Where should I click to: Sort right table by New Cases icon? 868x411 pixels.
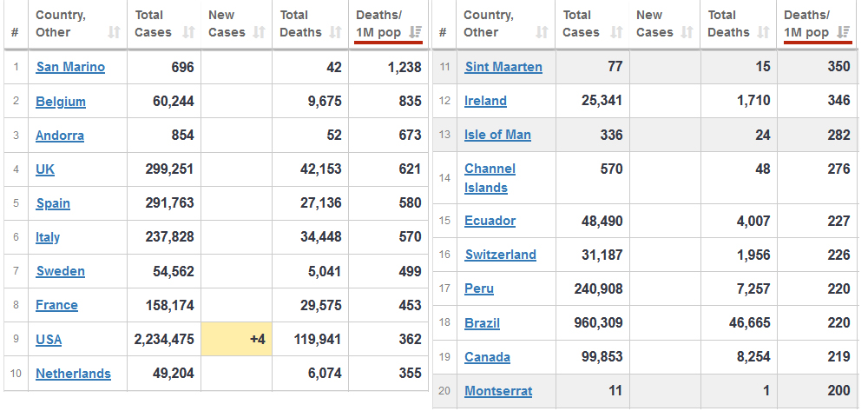point(687,33)
